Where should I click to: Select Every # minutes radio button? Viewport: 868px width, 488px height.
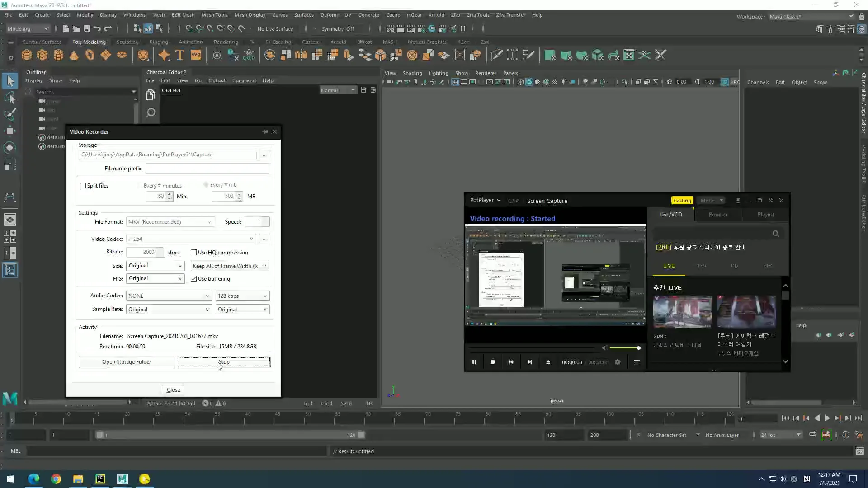tap(139, 186)
